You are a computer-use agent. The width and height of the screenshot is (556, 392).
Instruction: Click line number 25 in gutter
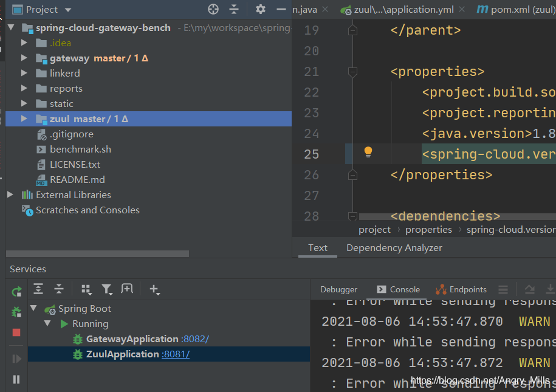311,154
